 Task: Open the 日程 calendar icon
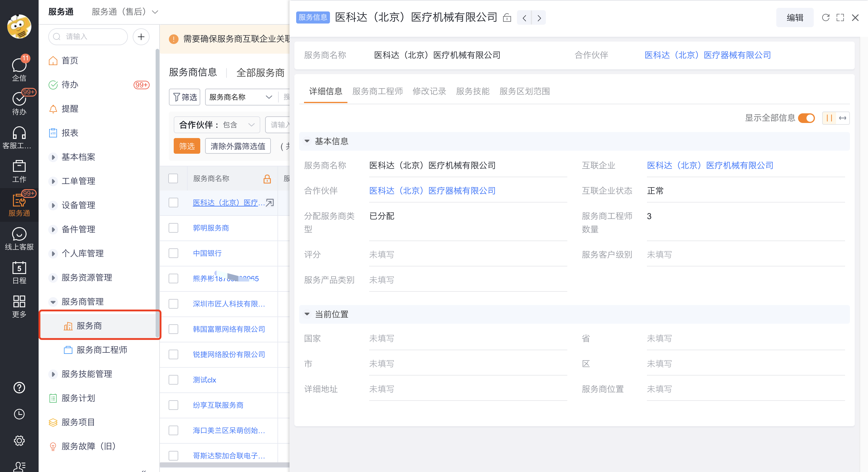pos(19,272)
